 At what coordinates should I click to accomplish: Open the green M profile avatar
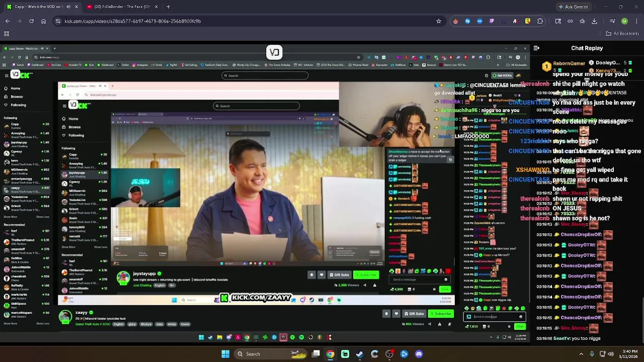624,21
